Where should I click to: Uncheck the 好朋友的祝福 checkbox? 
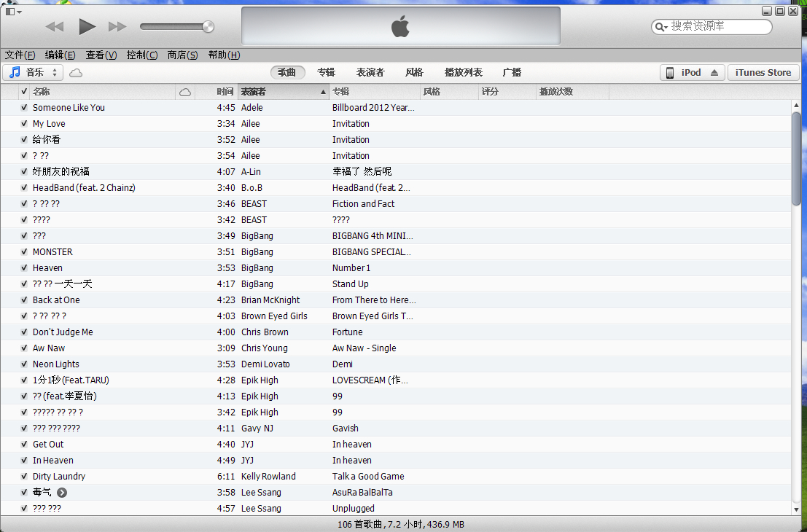[x=23, y=171]
